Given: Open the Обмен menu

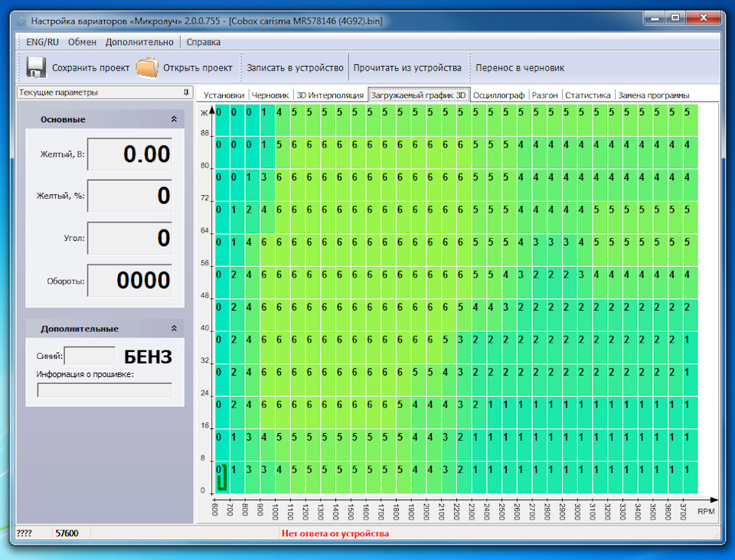Looking at the screenshot, I should click(x=82, y=42).
